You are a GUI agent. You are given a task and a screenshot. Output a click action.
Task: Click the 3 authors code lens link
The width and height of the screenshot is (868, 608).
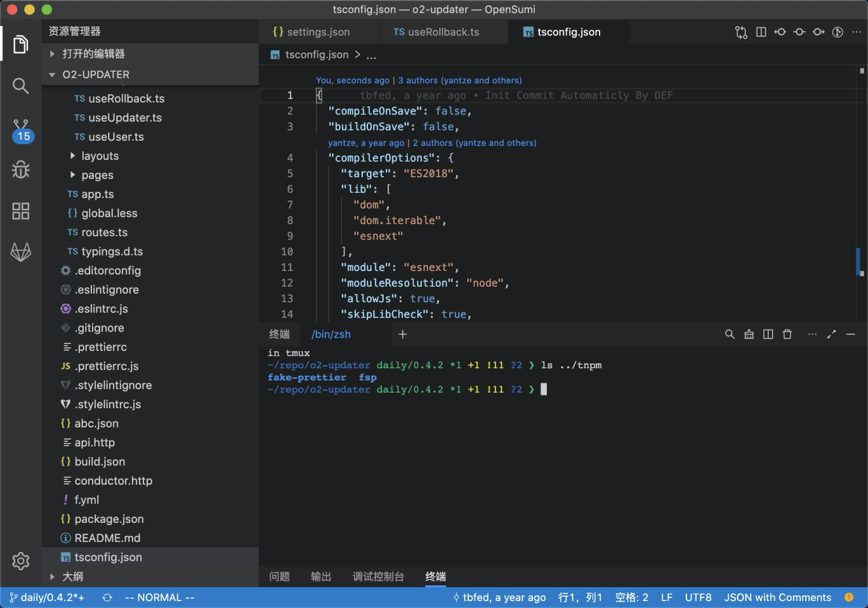coord(460,80)
